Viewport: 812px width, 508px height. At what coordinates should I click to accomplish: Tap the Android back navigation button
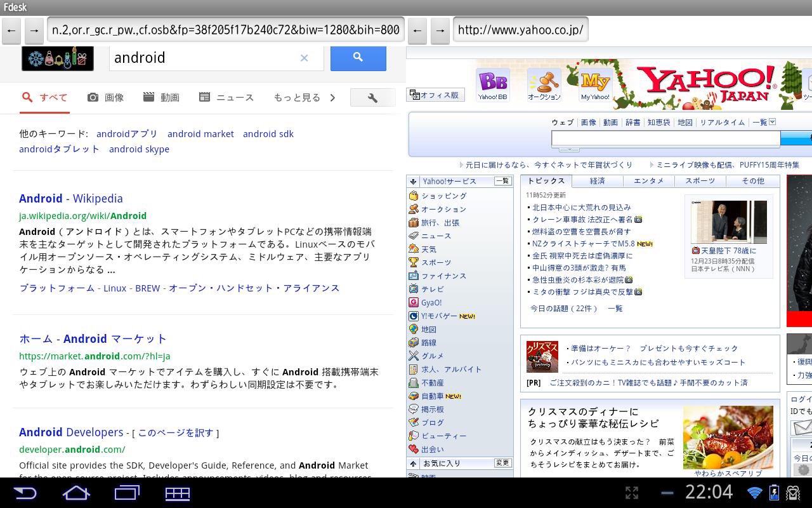coord(25,493)
